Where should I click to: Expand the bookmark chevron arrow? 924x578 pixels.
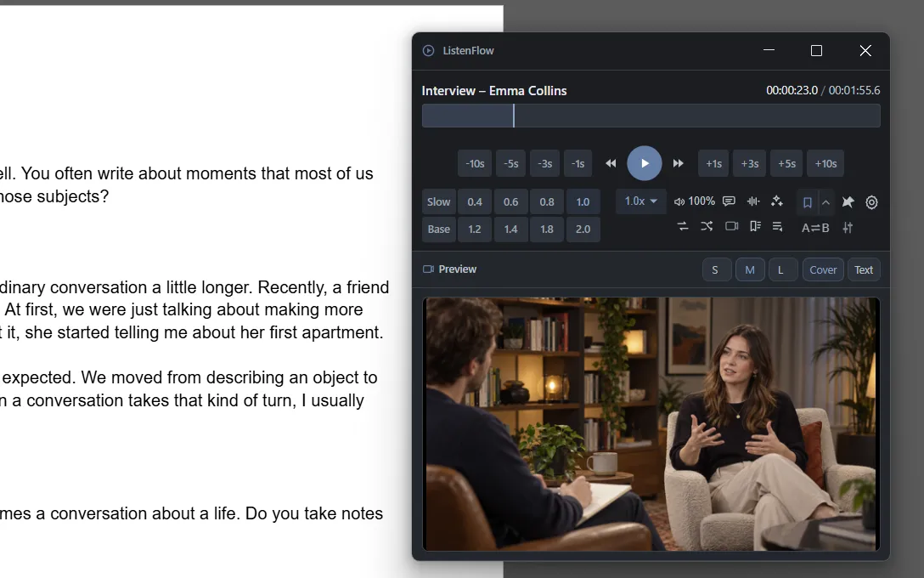[826, 202]
